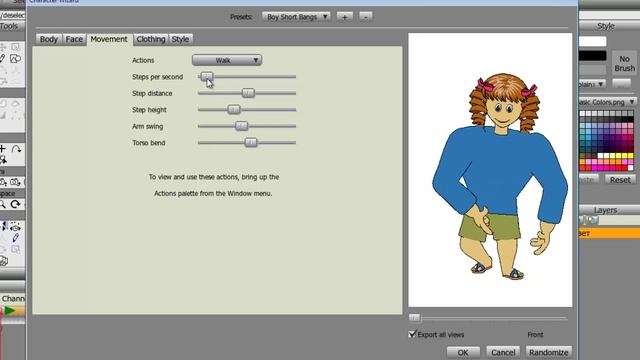Select the orange highlighted layer row
The image size is (640, 360).
[x=609, y=233]
